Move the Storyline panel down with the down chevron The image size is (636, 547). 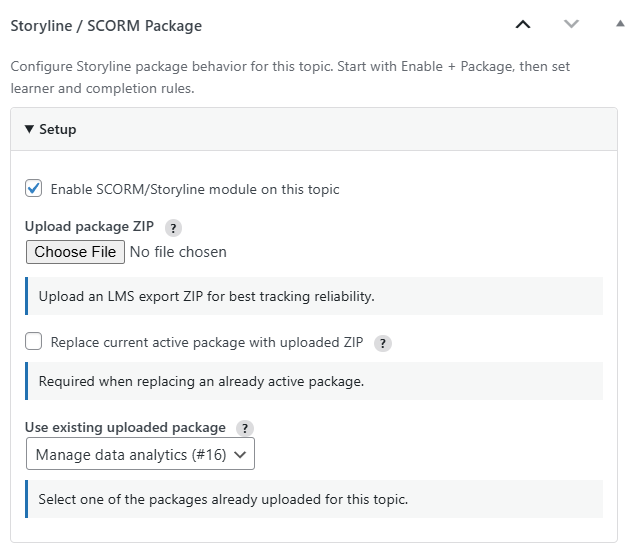(x=571, y=25)
